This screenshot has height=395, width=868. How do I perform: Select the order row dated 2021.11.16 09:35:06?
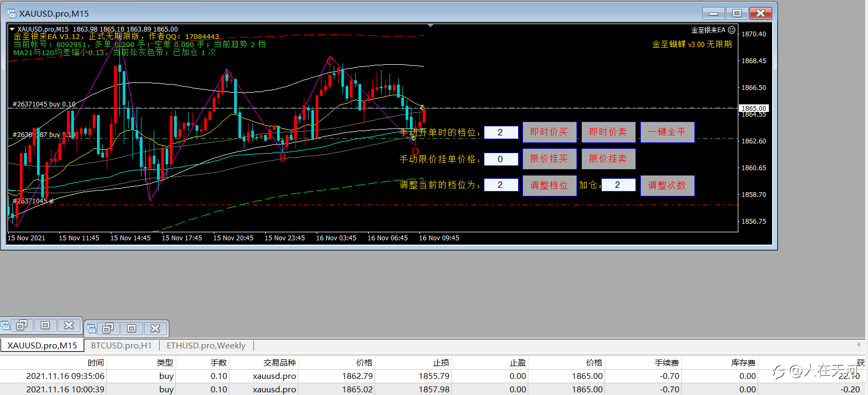pyautogui.click(x=433, y=376)
